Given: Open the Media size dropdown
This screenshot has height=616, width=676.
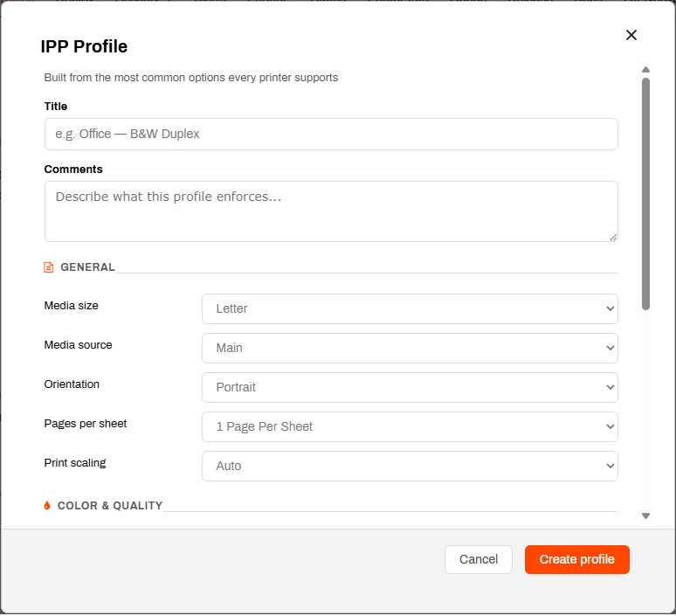Looking at the screenshot, I should [410, 308].
